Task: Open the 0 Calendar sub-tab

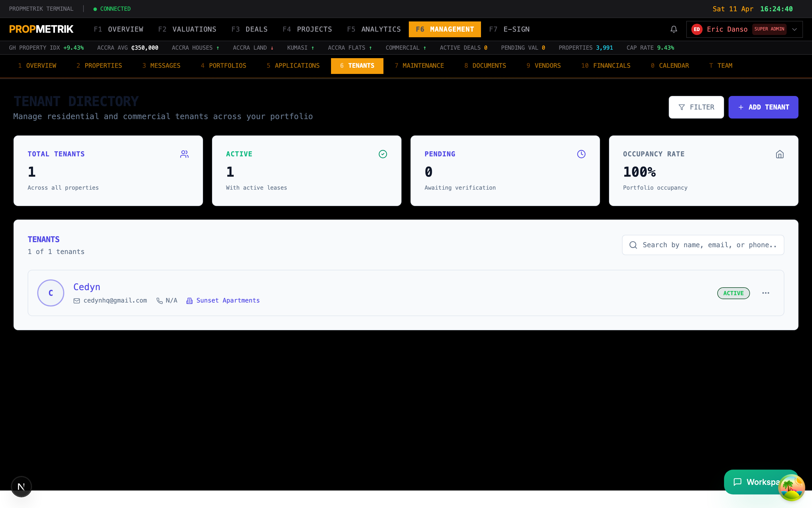Action: (670, 66)
